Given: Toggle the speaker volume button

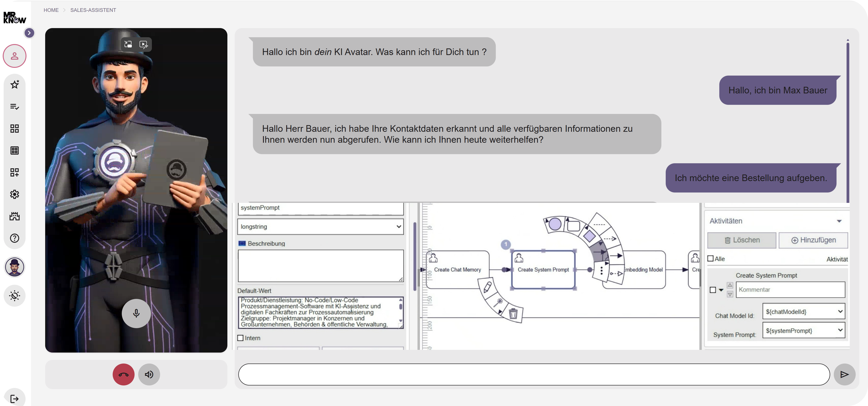Looking at the screenshot, I should point(149,374).
